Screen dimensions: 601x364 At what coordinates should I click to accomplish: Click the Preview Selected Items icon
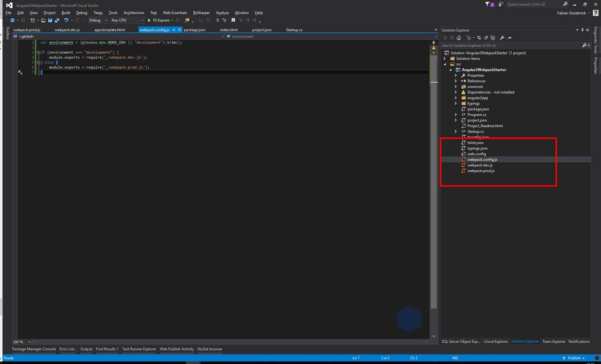[x=509, y=38]
